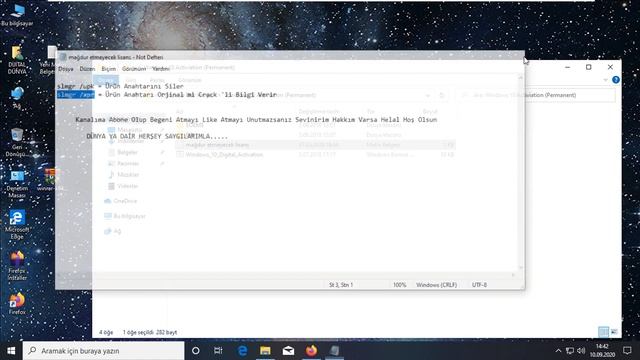Click the 'Kanalıma Abone Olup' line

(x=256, y=120)
